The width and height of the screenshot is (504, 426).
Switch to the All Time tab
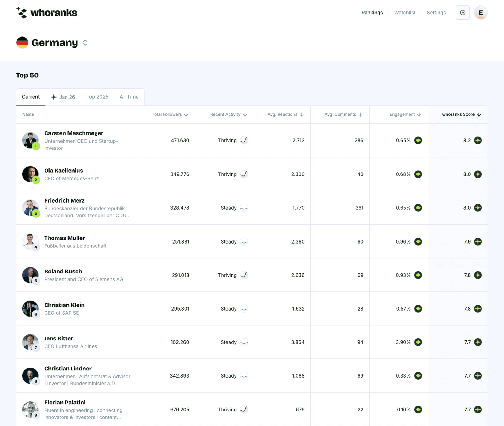tap(129, 97)
